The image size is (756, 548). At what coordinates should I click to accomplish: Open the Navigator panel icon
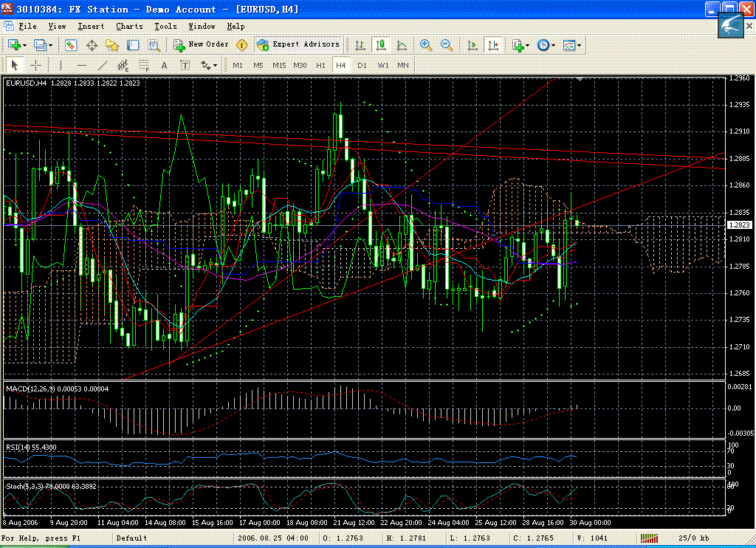pyautogui.click(x=112, y=45)
